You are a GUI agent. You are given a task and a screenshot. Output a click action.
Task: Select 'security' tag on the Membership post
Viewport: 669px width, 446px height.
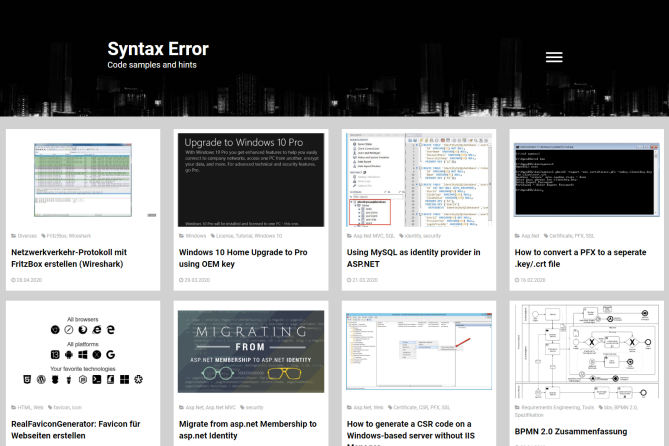[x=254, y=408]
